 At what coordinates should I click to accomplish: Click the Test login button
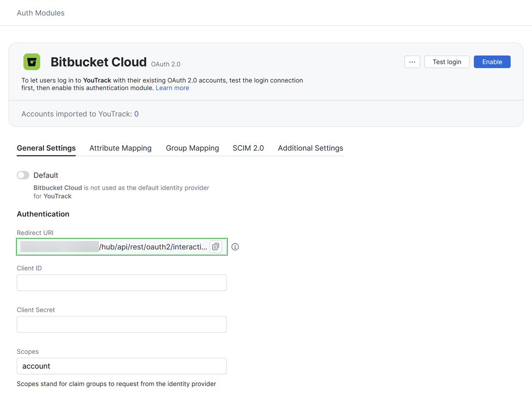click(447, 62)
